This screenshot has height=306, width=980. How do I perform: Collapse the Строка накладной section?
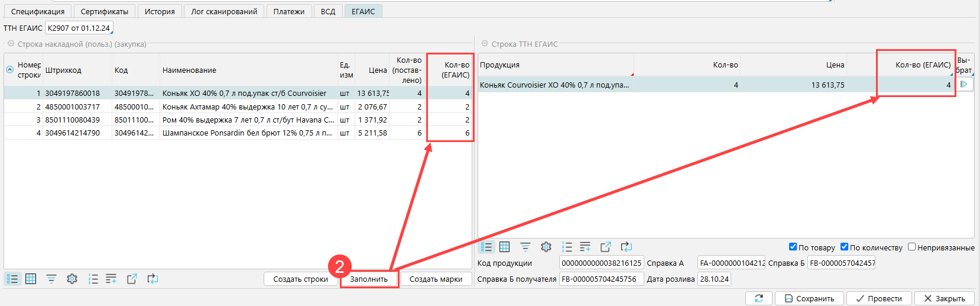11,44
